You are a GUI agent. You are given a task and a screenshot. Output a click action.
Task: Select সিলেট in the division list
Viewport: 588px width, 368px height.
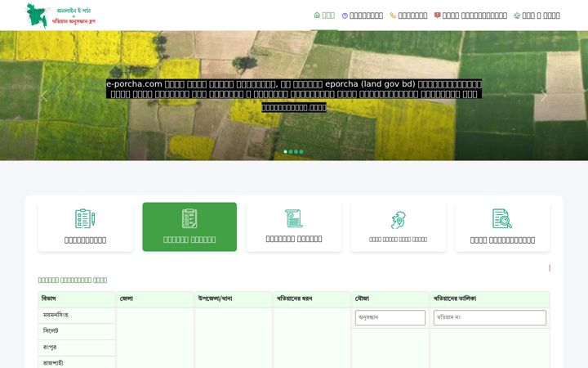tap(77, 331)
